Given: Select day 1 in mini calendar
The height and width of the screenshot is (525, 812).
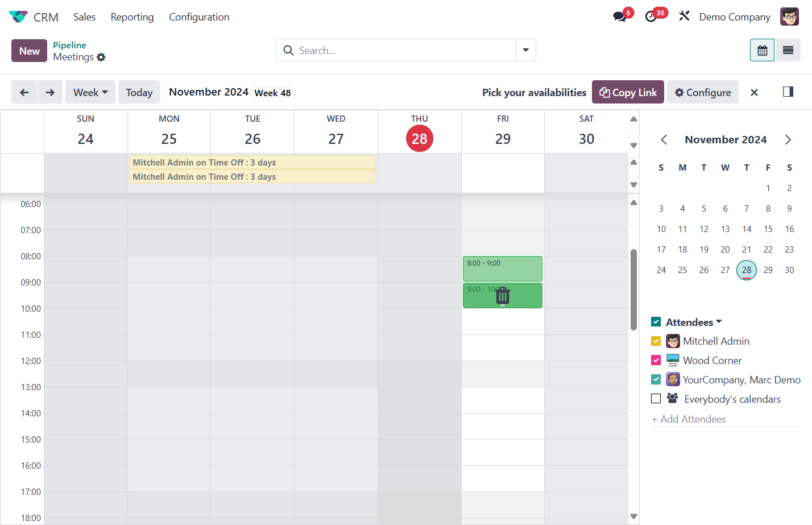Looking at the screenshot, I should 768,188.
